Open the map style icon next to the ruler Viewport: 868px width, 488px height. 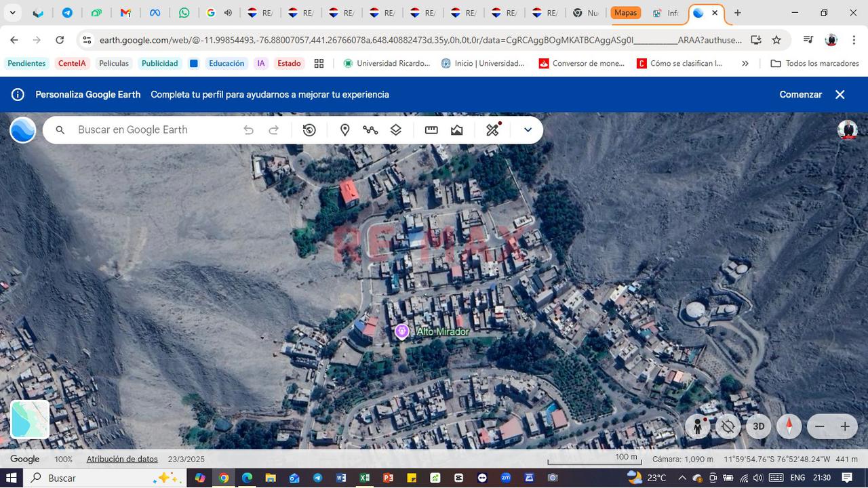(457, 130)
